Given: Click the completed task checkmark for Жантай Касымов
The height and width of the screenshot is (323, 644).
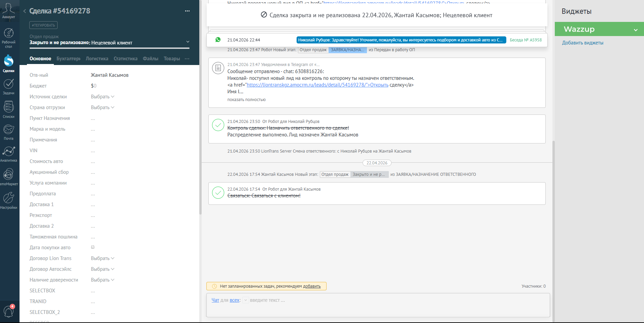Looking at the screenshot, I should coord(218,193).
